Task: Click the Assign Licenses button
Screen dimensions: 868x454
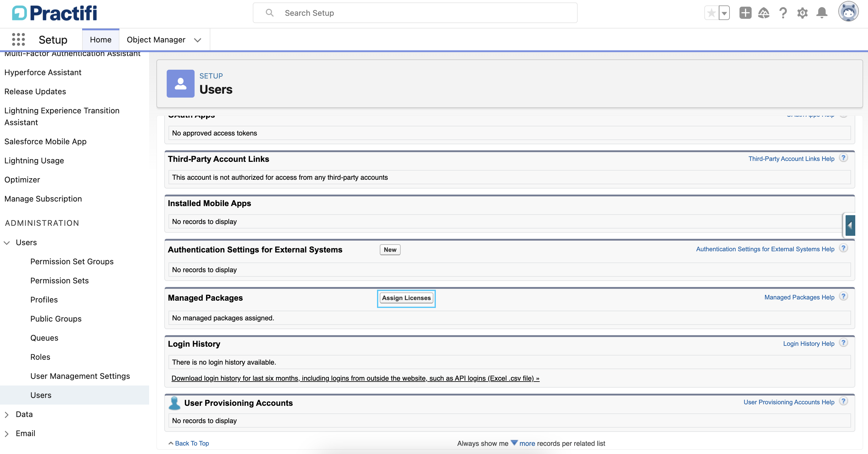Action: (x=406, y=298)
